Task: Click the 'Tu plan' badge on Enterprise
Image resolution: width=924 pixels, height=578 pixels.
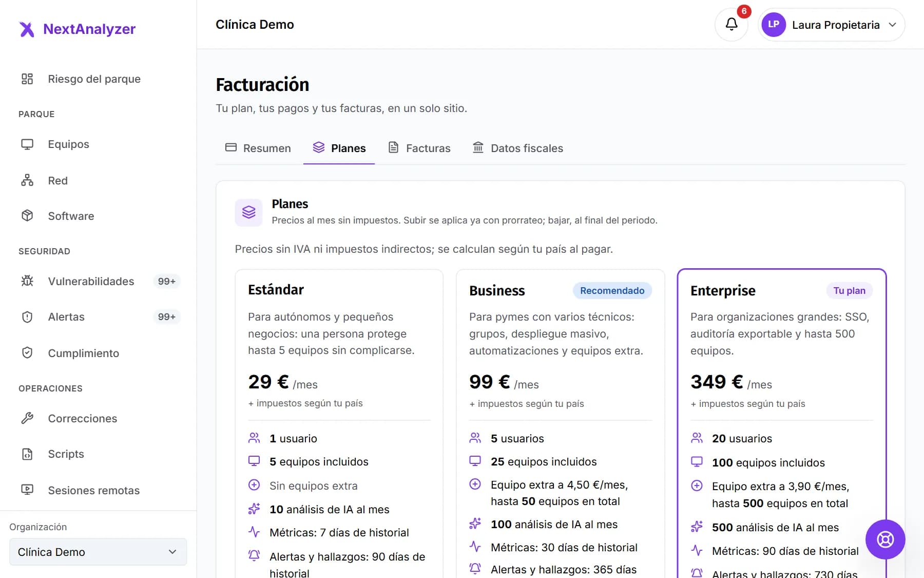Action: click(x=850, y=291)
